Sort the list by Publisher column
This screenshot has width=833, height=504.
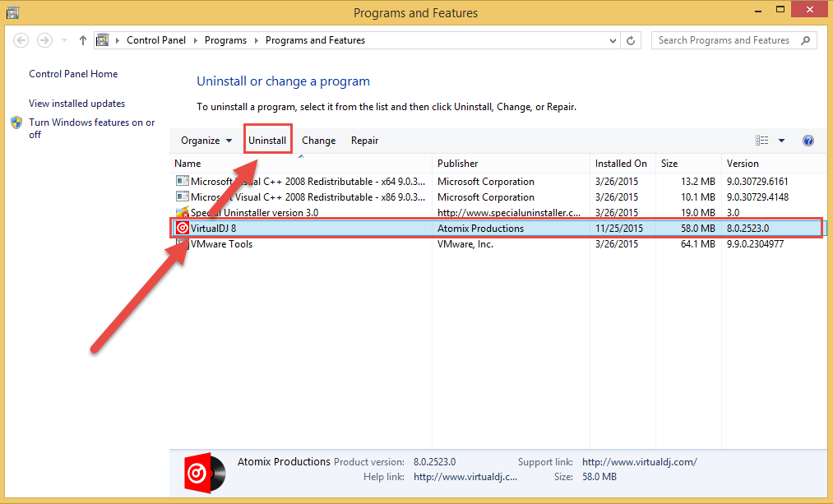click(x=511, y=164)
